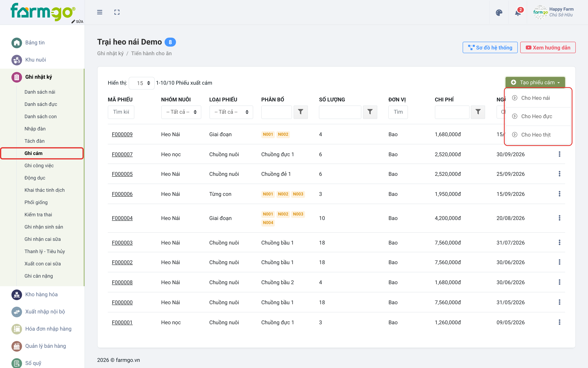Image resolution: width=588 pixels, height=368 pixels.
Task: Click the cost 4,200,000đ cell
Action: [448, 218]
